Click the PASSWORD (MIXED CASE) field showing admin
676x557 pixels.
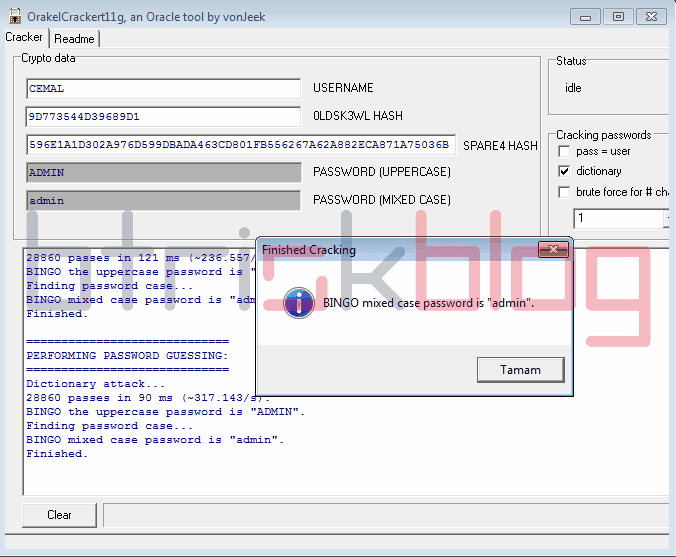[x=163, y=200]
